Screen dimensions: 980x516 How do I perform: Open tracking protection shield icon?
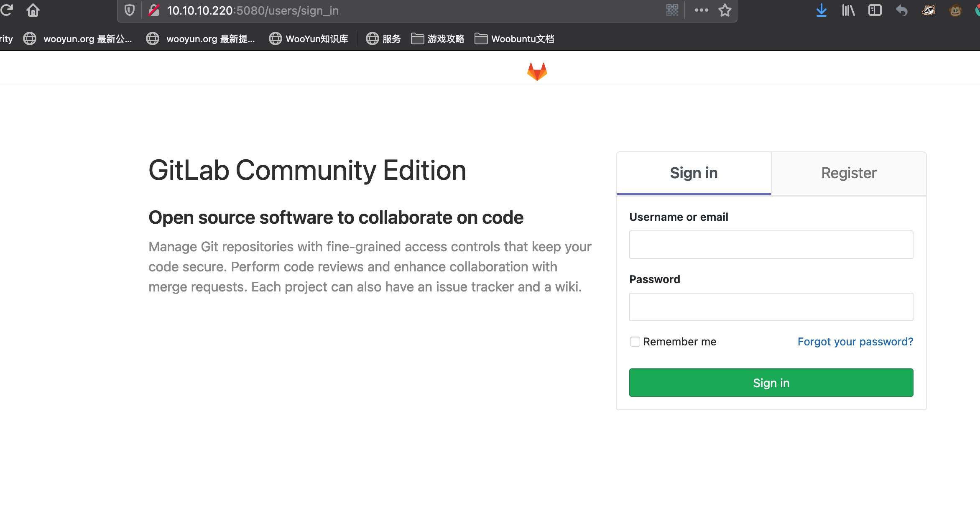tap(130, 10)
